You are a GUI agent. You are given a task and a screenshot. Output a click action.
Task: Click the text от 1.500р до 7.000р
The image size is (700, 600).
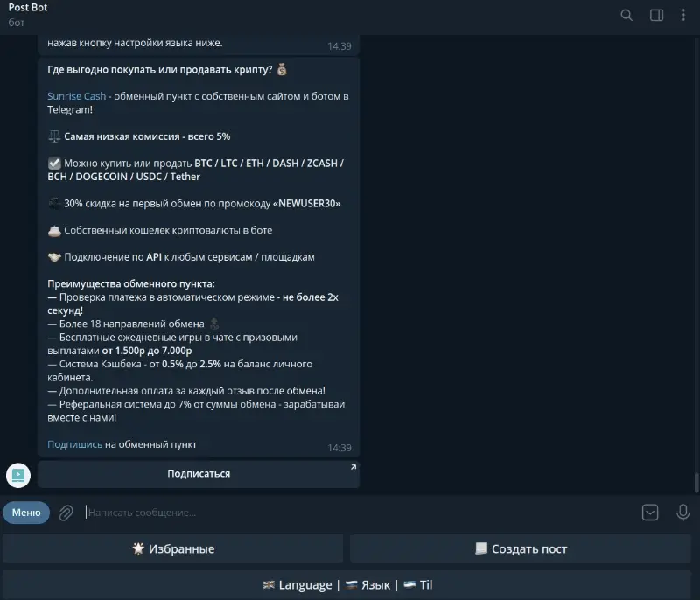(x=147, y=351)
